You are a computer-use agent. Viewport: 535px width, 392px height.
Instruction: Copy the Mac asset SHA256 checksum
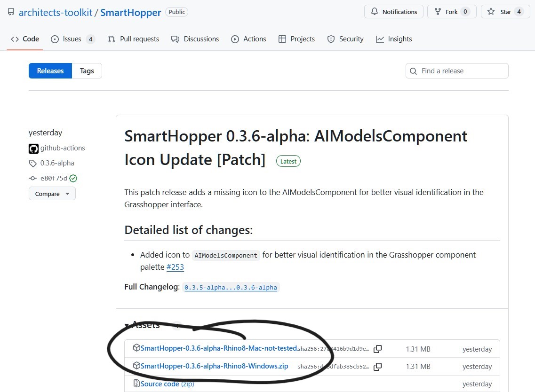tap(377, 349)
